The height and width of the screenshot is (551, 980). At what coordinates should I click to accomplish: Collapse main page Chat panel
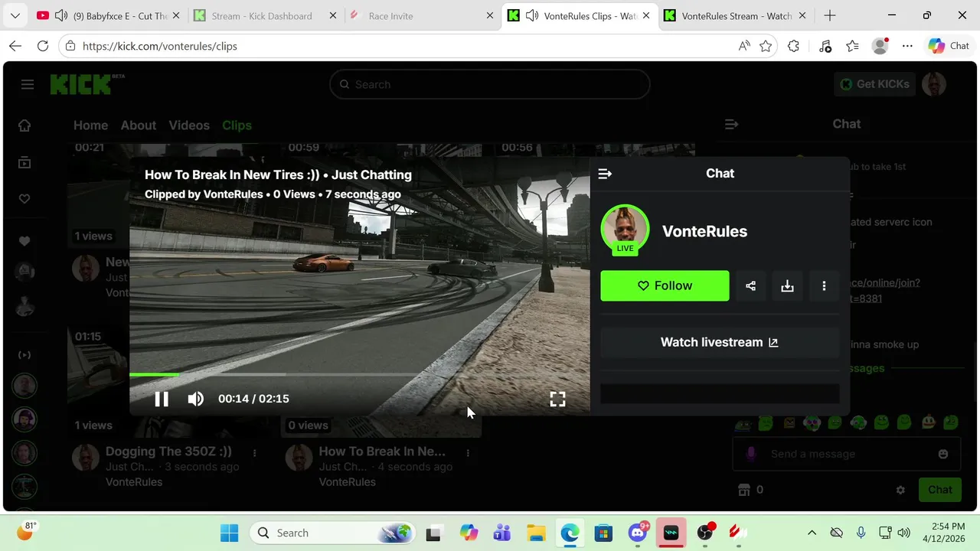click(x=731, y=124)
